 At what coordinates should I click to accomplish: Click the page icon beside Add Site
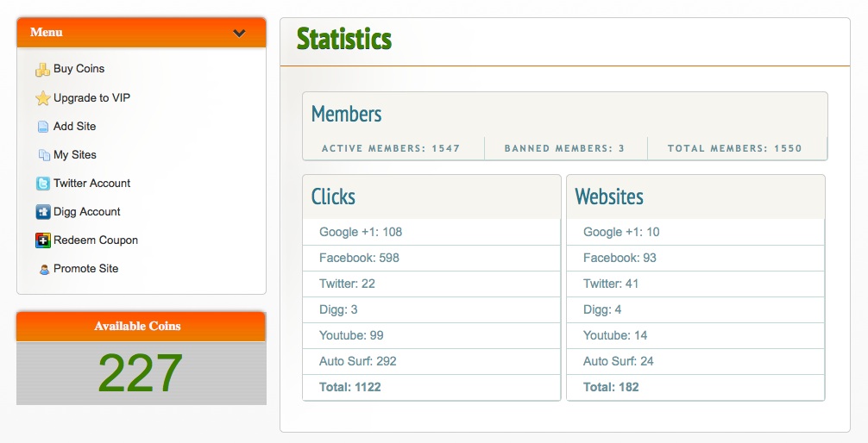click(x=42, y=127)
